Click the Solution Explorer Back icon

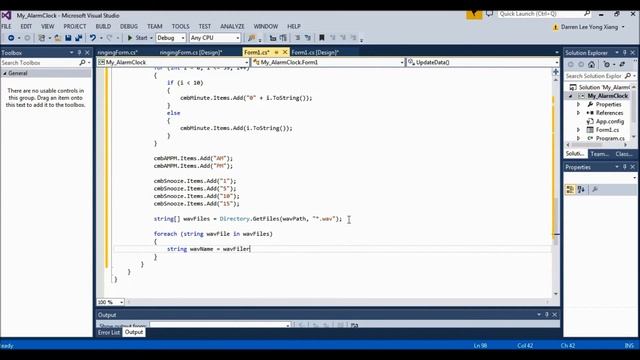coord(571,64)
